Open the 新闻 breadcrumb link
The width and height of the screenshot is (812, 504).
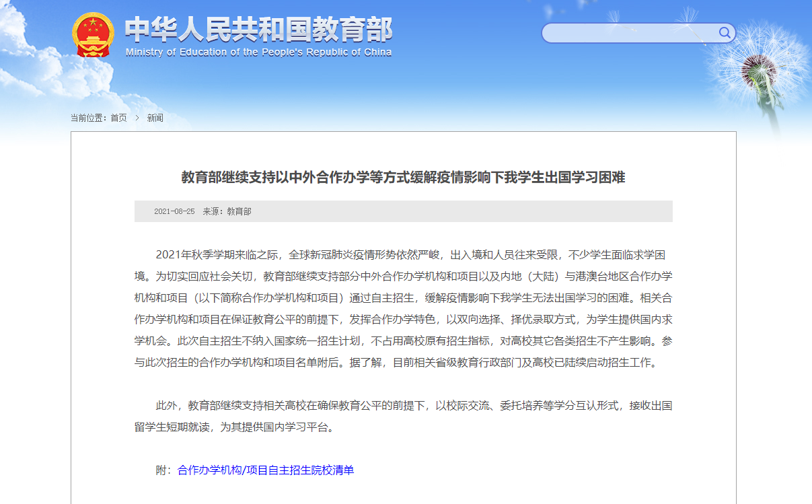pyautogui.click(x=155, y=118)
